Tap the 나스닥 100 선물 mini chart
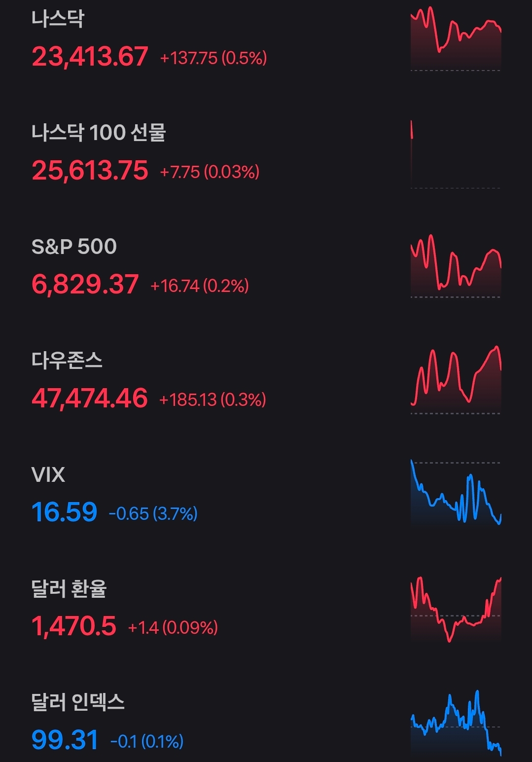 (x=456, y=154)
